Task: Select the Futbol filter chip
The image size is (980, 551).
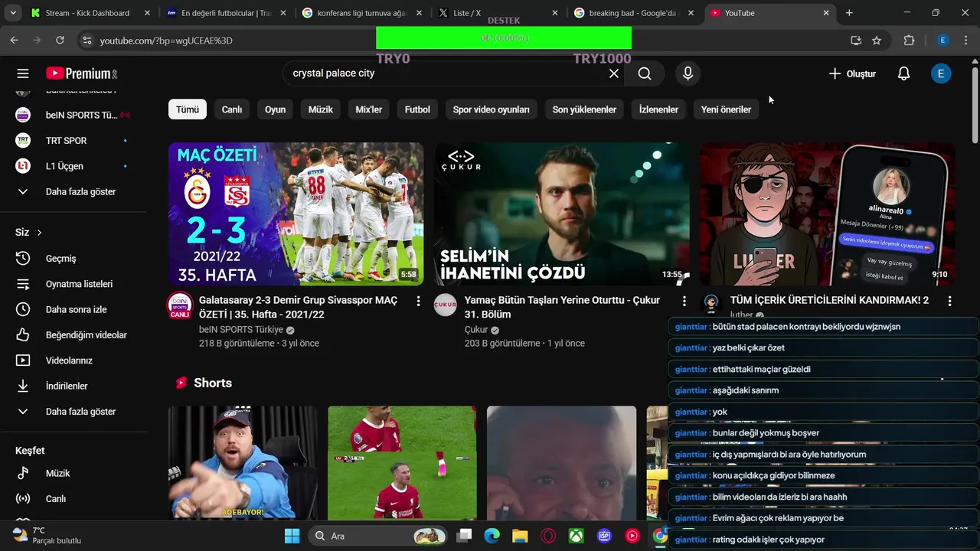Action: pyautogui.click(x=417, y=109)
